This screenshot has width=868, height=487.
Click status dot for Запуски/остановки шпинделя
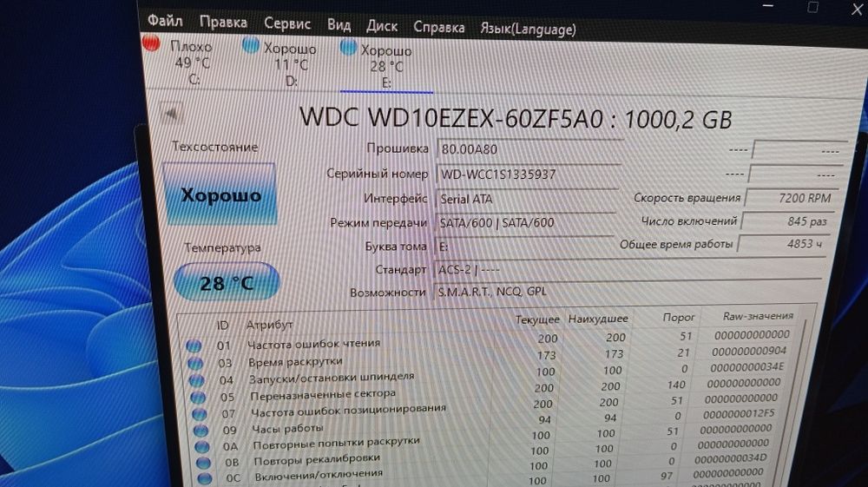(196, 380)
